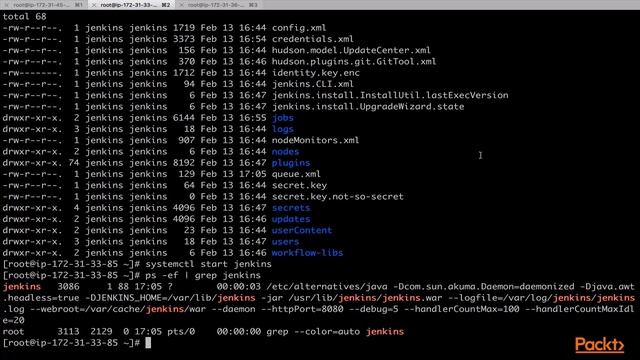
Task: Close the second terminal tab ⌘2
Action: pos(94,5)
